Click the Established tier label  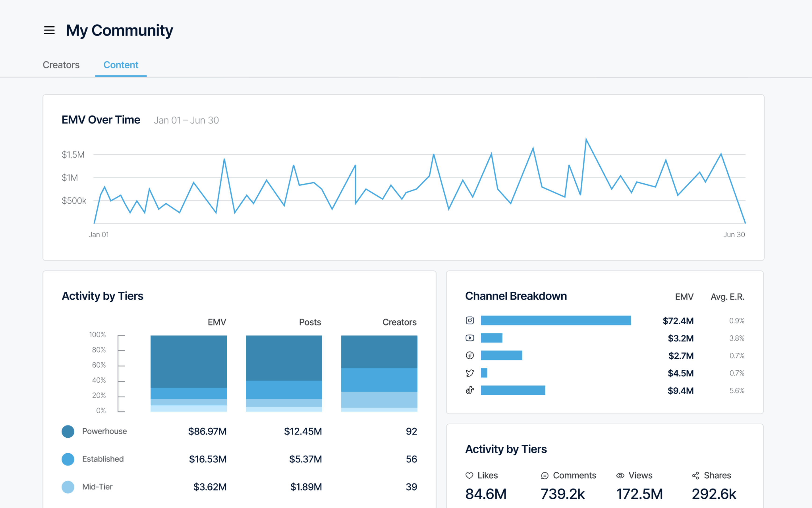point(103,459)
